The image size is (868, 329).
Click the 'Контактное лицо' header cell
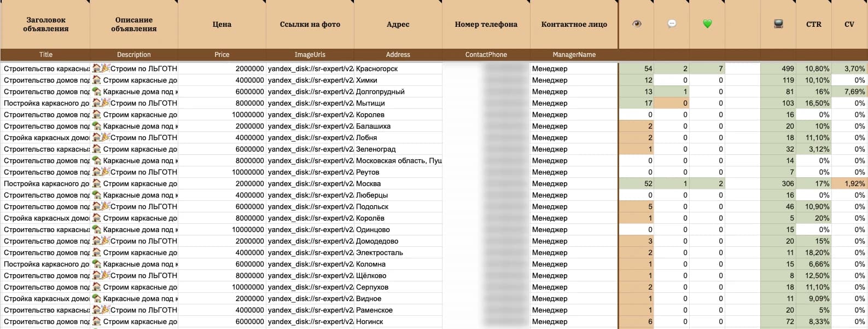tap(574, 24)
